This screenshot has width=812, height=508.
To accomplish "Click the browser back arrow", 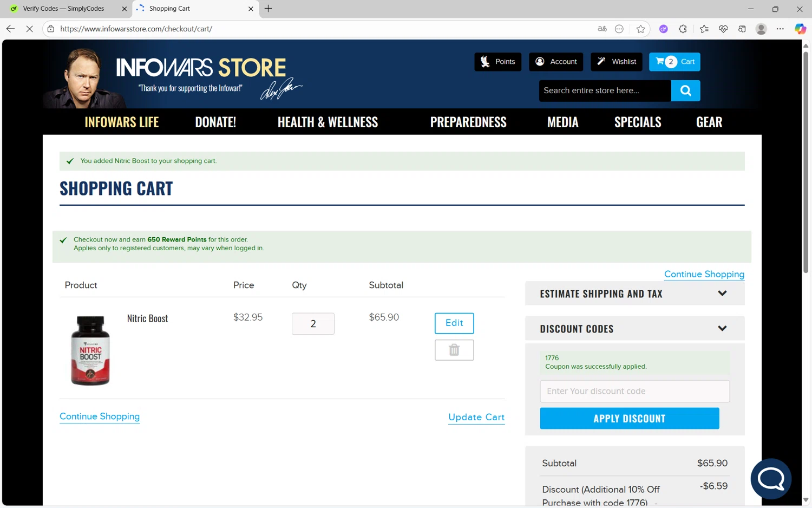I will (10, 29).
